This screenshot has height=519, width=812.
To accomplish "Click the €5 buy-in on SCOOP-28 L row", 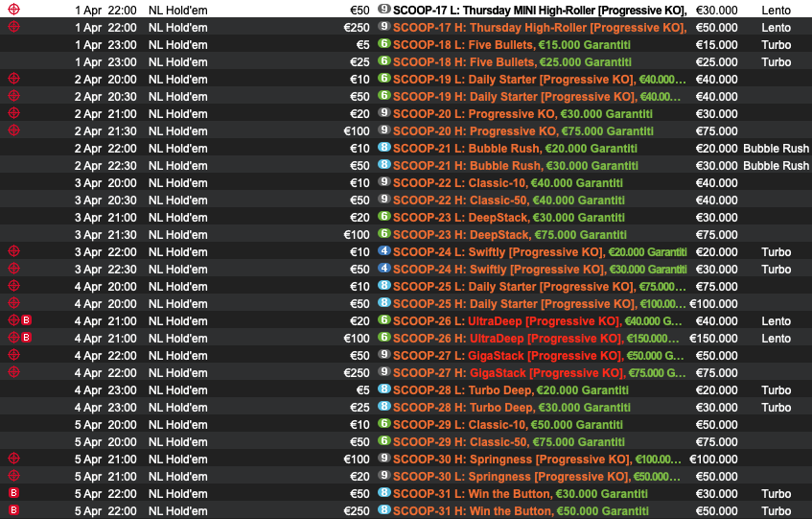I will pos(362,390).
